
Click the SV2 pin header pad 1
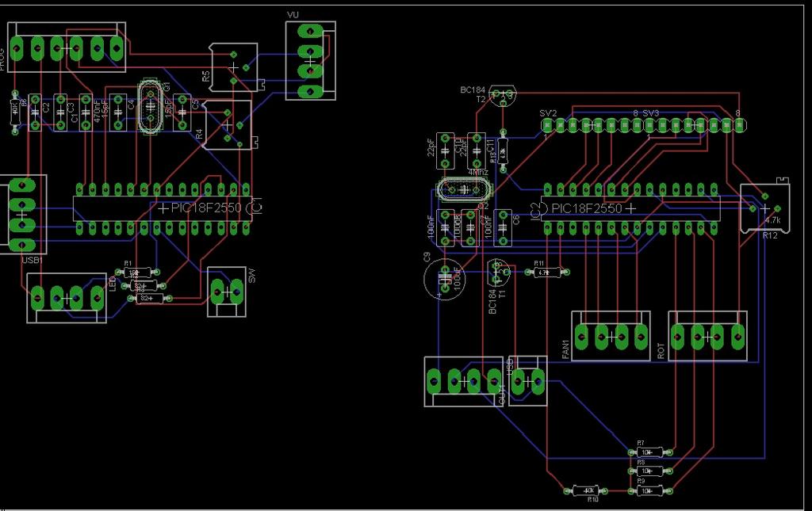pos(547,125)
